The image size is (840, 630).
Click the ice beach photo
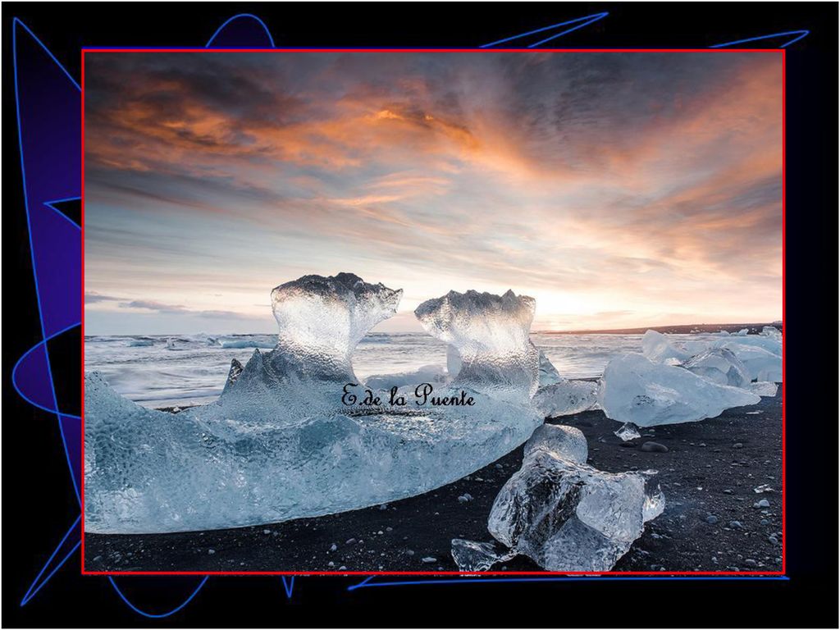(x=433, y=311)
